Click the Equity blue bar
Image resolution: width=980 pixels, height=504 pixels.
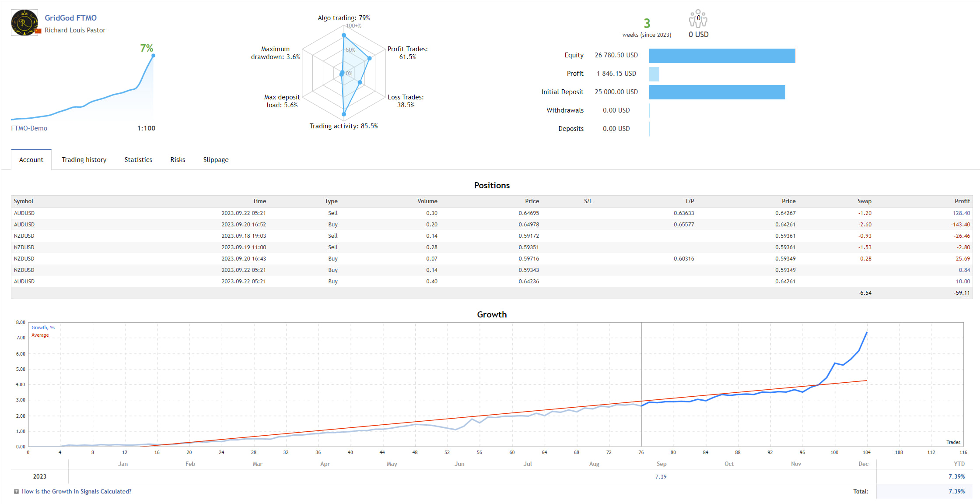tap(722, 56)
